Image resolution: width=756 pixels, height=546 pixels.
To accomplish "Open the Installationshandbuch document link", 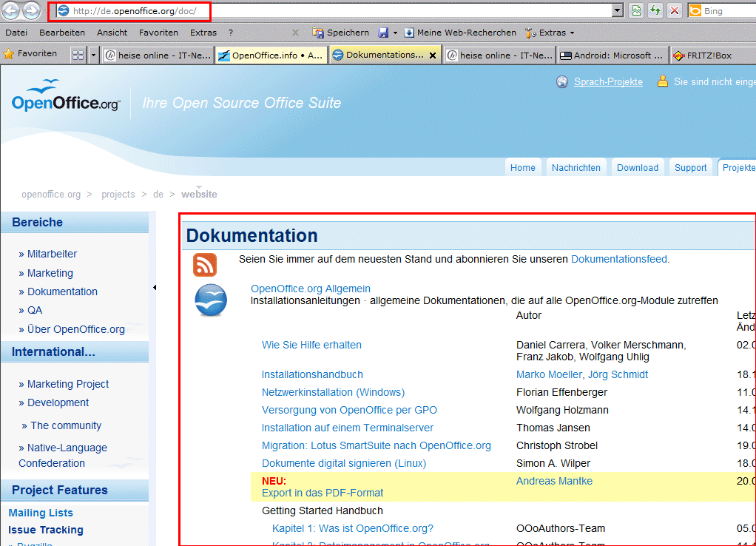I will point(312,374).
